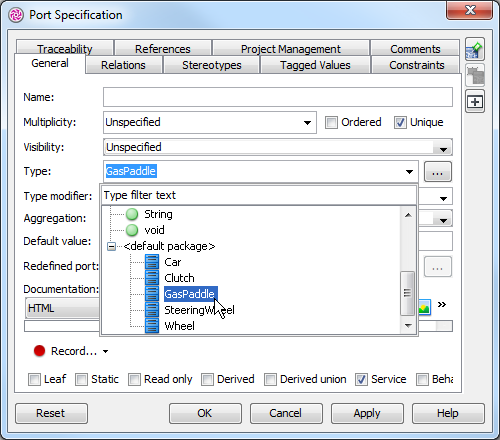
Task: Select SteeringWheel in the type list
Action: [x=199, y=310]
